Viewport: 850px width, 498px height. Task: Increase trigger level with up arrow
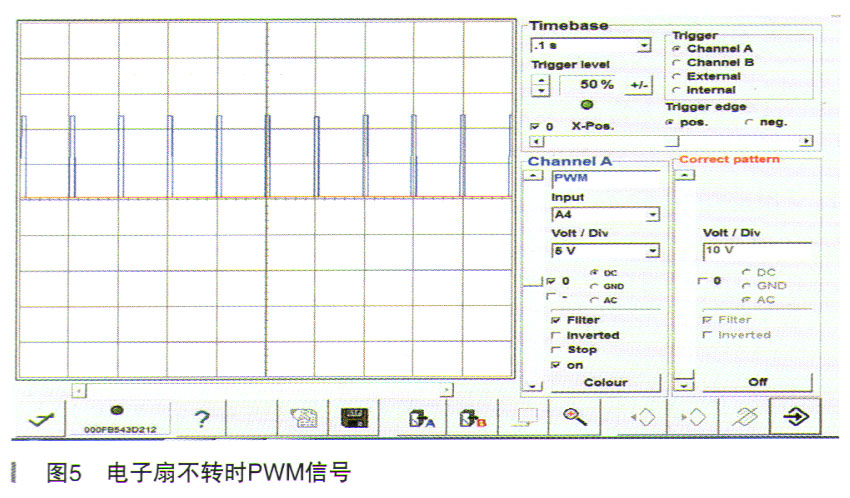click(541, 80)
